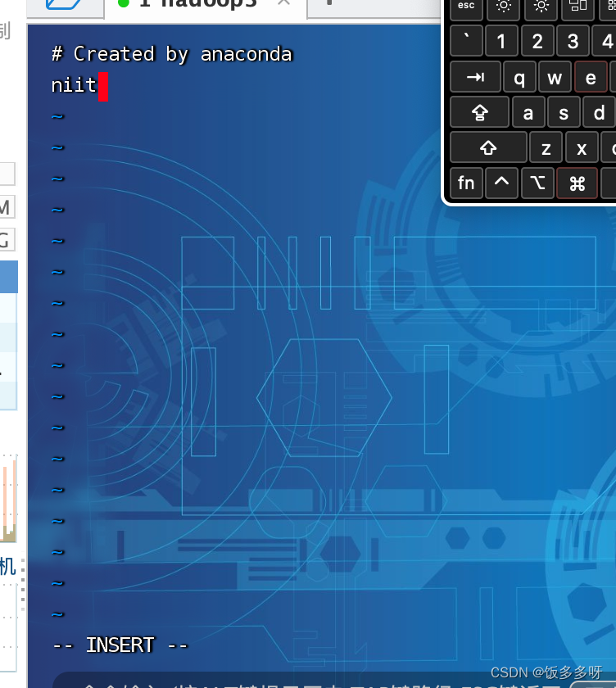The image size is (616, 688).
Task: Click the backtick key
Action: point(466,41)
